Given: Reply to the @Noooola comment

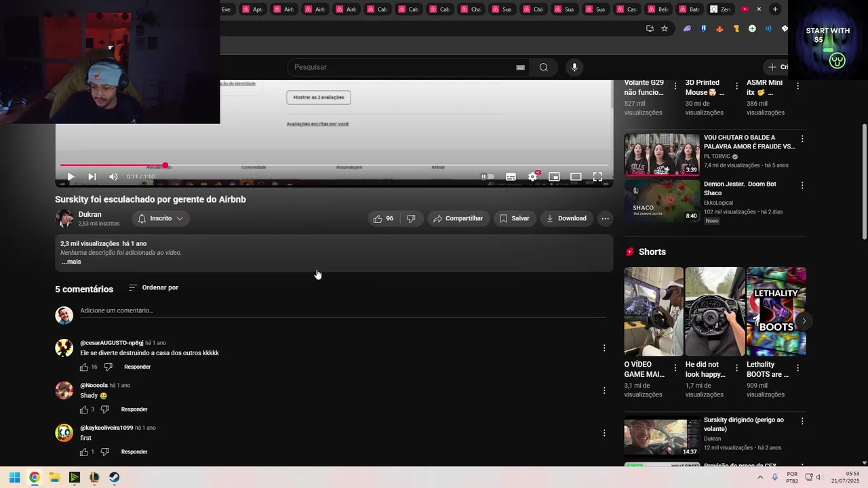Looking at the screenshot, I should (x=134, y=409).
